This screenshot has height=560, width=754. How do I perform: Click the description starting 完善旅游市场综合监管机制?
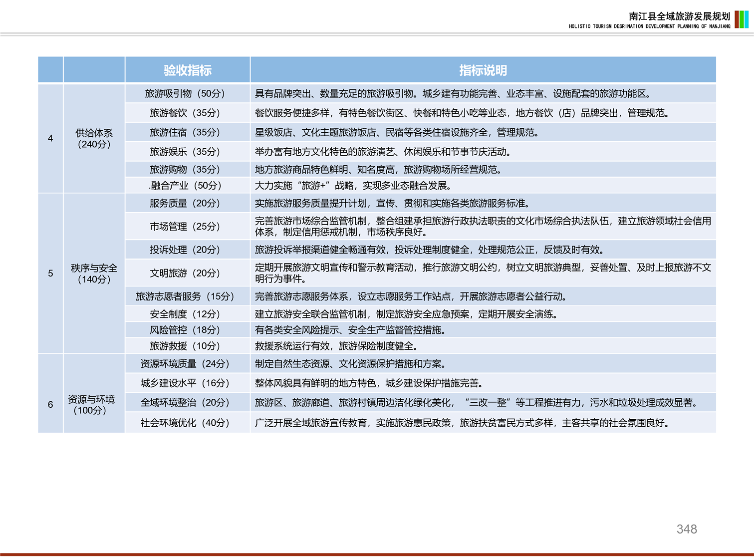point(483,226)
